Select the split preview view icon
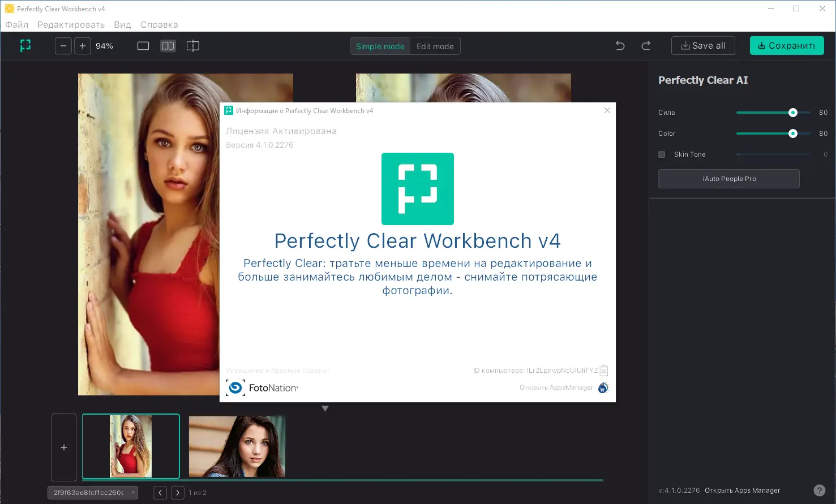The height and width of the screenshot is (504, 836). pyautogui.click(x=192, y=45)
